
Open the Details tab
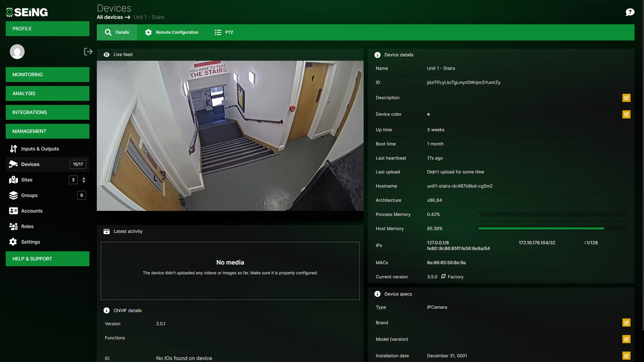[117, 32]
